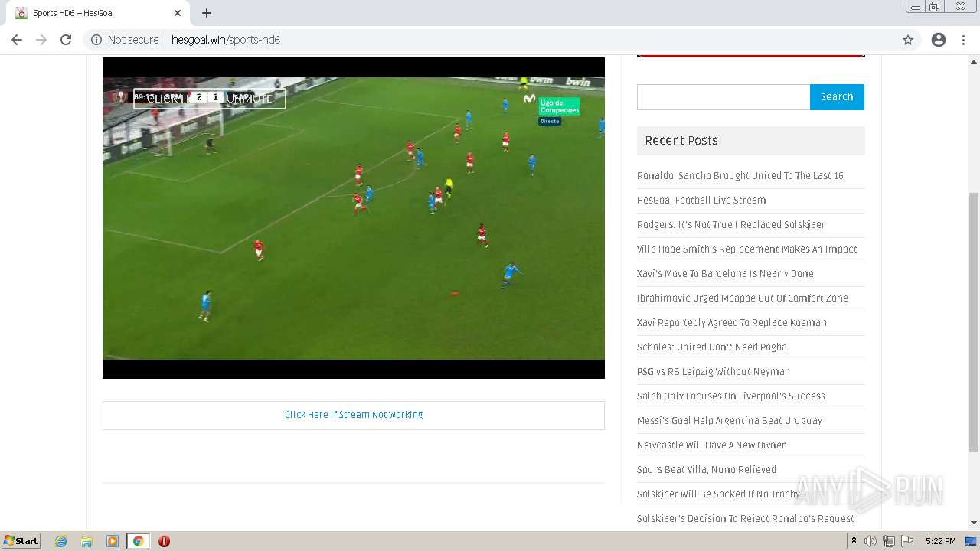Click the scrollbar down arrow
980x551 pixels.
[974, 523]
